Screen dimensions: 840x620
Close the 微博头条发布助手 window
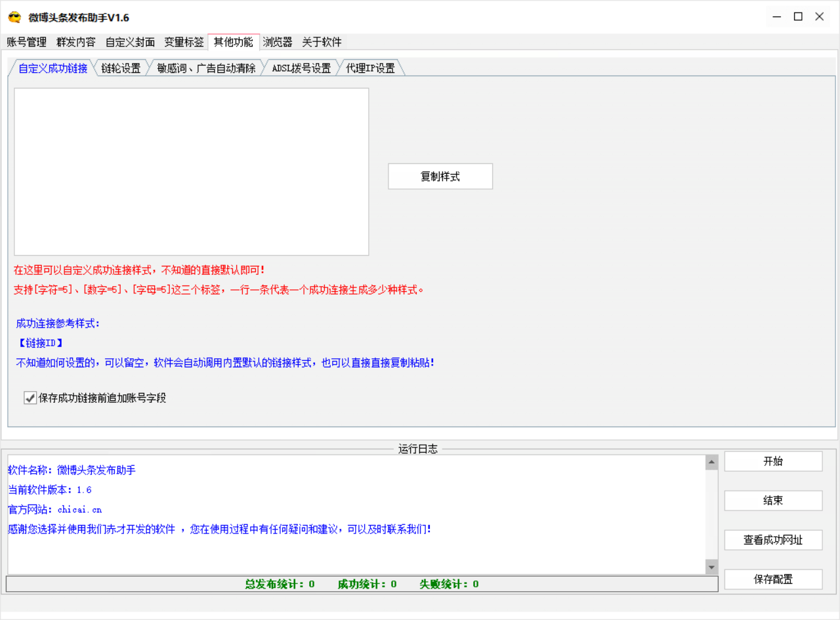point(820,17)
